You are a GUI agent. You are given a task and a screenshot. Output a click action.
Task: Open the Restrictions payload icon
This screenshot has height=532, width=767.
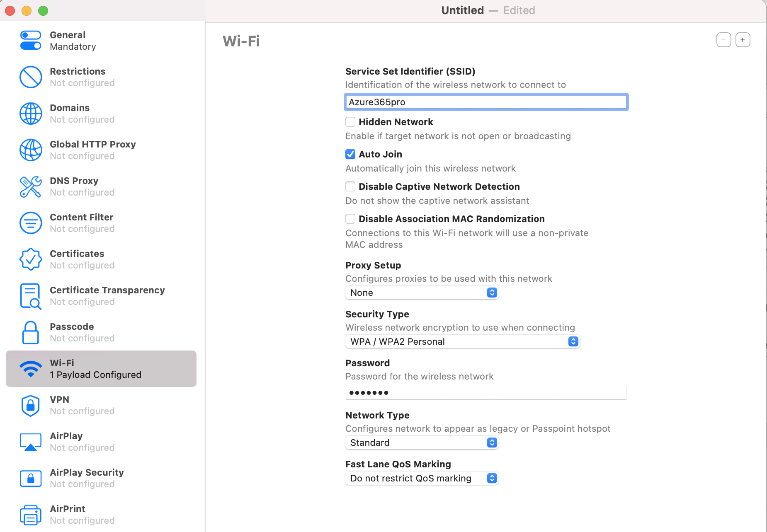tap(31, 77)
